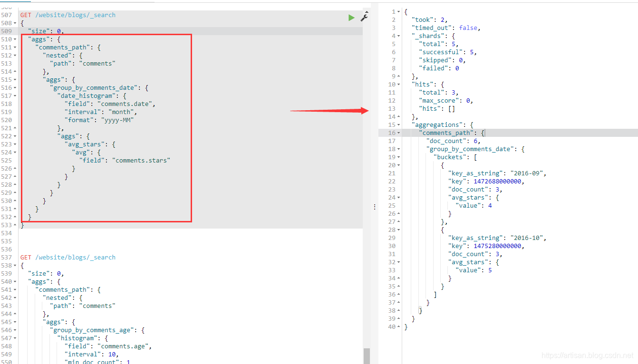
Task: Click the key value 1475280000000
Action: 498,246
